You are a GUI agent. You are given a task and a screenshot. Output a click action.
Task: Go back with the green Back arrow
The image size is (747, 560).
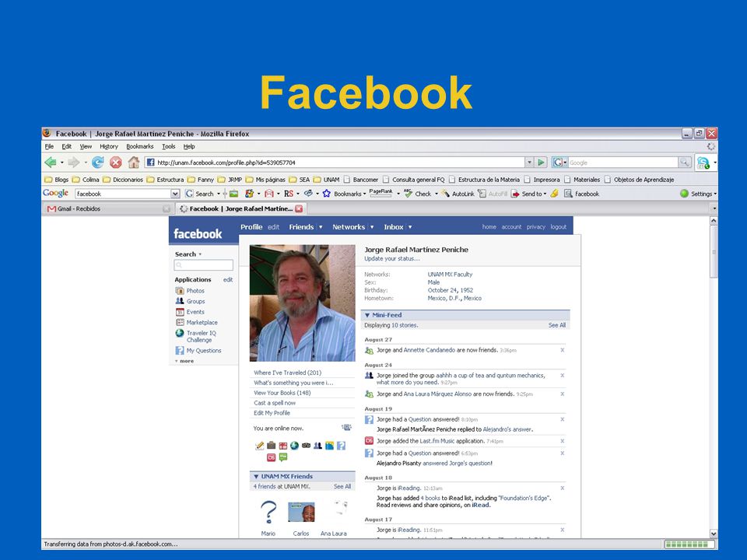click(x=50, y=163)
